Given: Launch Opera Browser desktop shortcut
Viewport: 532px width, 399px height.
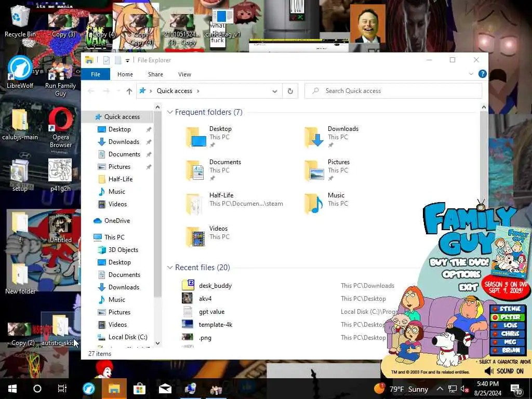Looking at the screenshot, I should coord(60,128).
